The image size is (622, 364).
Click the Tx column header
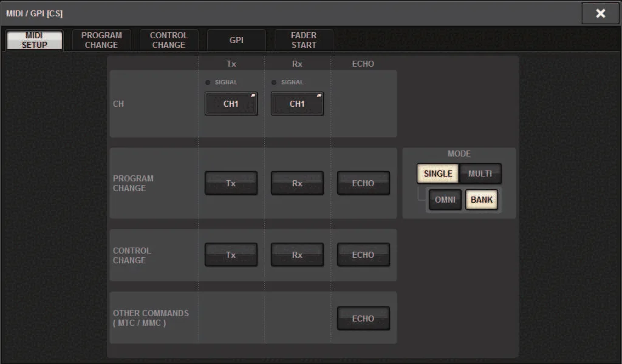pyautogui.click(x=231, y=64)
